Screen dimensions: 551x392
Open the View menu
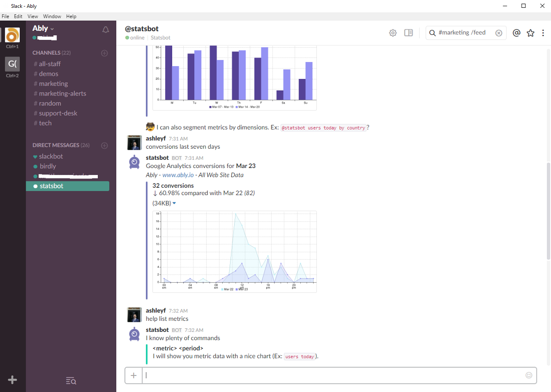[33, 16]
